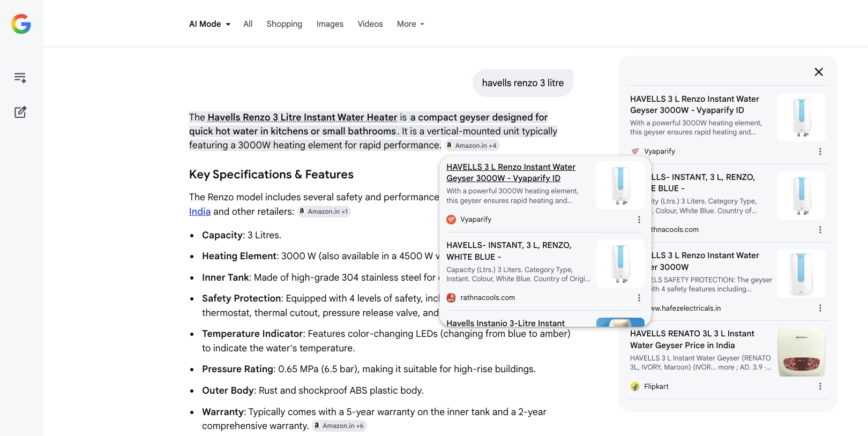Open the AI Mode history icon in sidebar
The width and height of the screenshot is (868, 436).
(x=20, y=78)
